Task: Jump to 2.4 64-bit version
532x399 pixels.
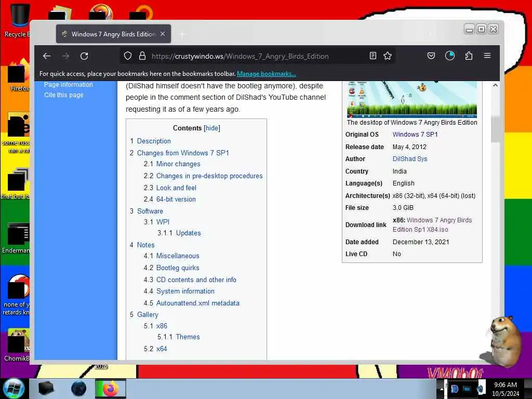Action: (176, 199)
